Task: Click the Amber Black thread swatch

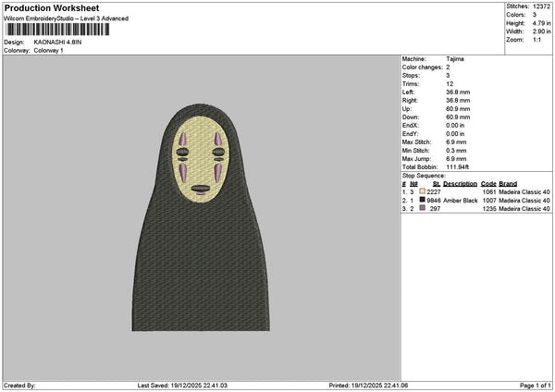Action: point(423,200)
